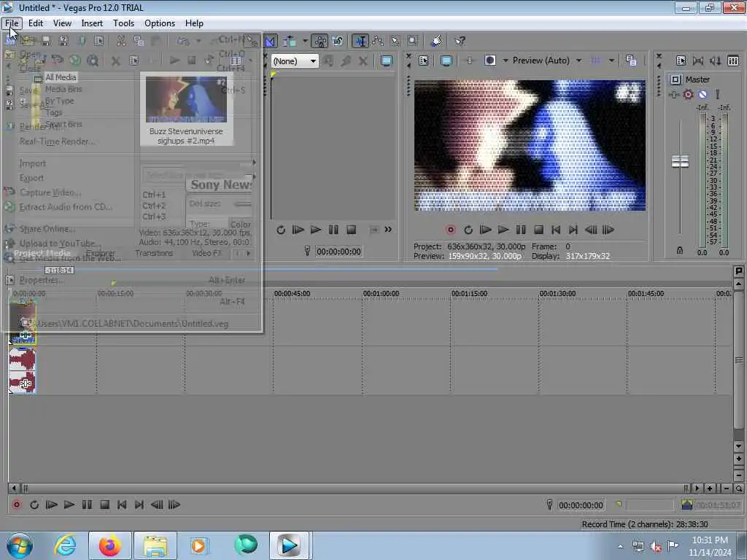
Task: Click the timeline vertical scrollbar down arrow
Action: tap(738, 446)
